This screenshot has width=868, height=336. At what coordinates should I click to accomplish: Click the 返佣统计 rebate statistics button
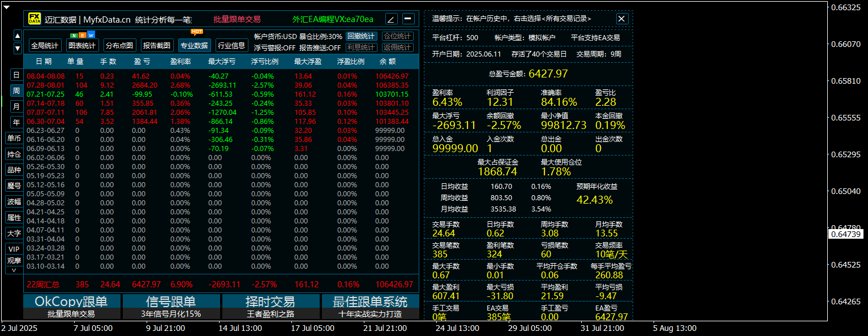coord(398,48)
